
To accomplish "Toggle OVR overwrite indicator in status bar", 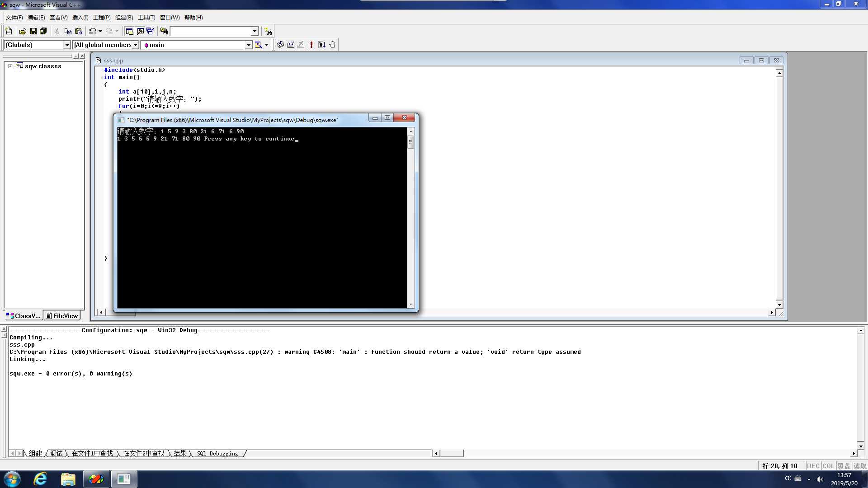I will coord(843,466).
